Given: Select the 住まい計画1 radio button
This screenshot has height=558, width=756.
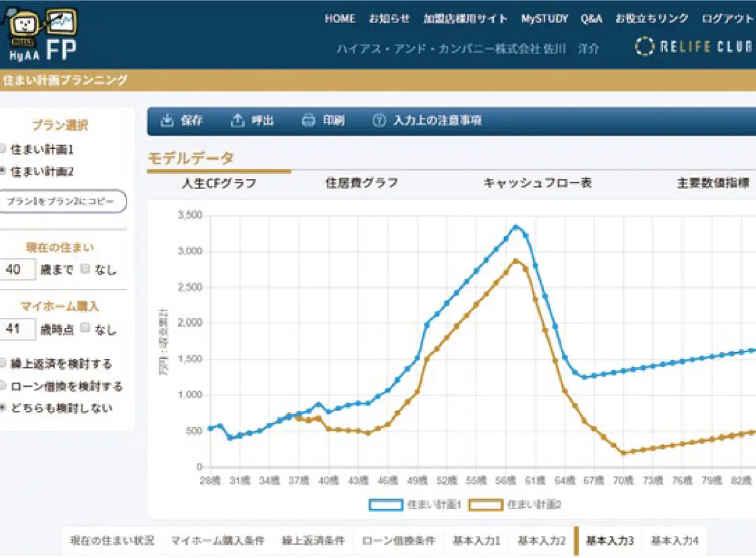Looking at the screenshot, I should click(x=4, y=149).
